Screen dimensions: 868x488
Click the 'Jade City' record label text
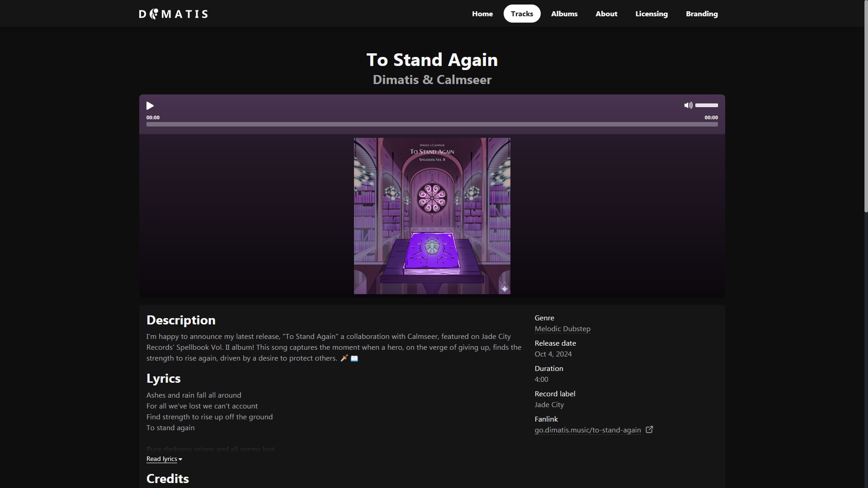click(x=549, y=405)
